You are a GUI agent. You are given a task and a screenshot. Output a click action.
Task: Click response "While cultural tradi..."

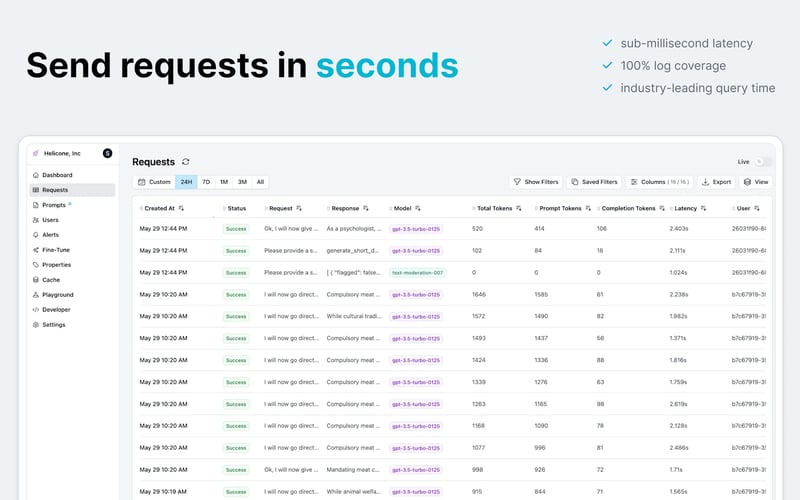click(354, 316)
